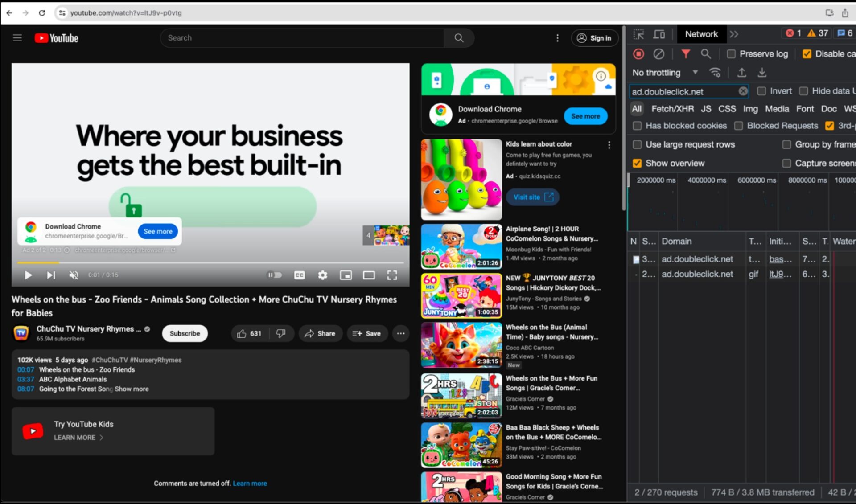This screenshot has width=856, height=504.
Task: Click the DevTools record network log icon
Action: (x=638, y=54)
